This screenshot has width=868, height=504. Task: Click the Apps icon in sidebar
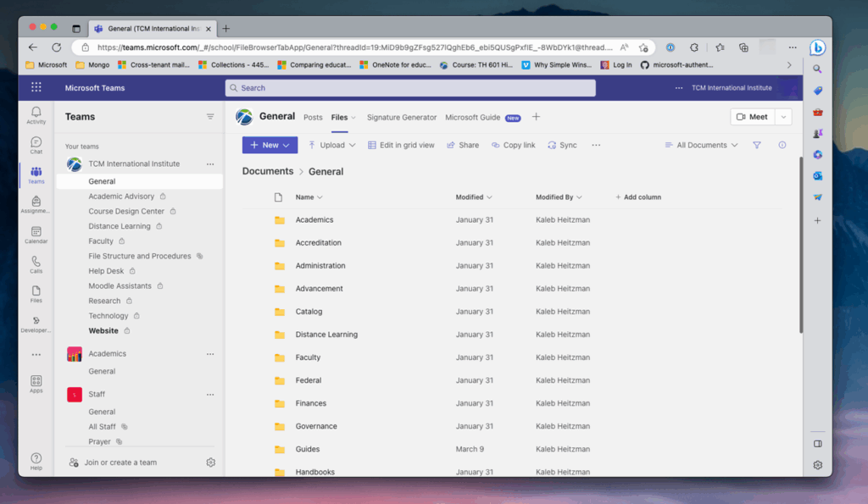point(36,384)
